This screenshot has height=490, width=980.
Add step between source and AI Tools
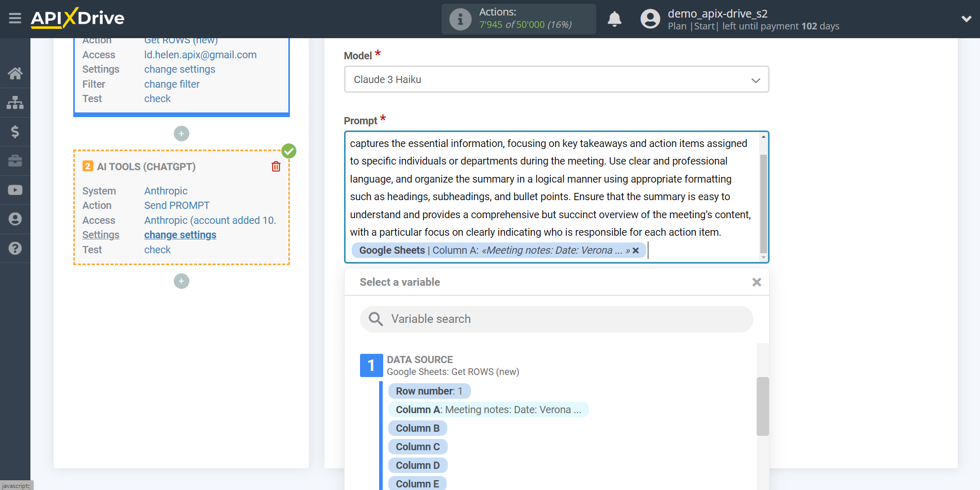tap(181, 134)
